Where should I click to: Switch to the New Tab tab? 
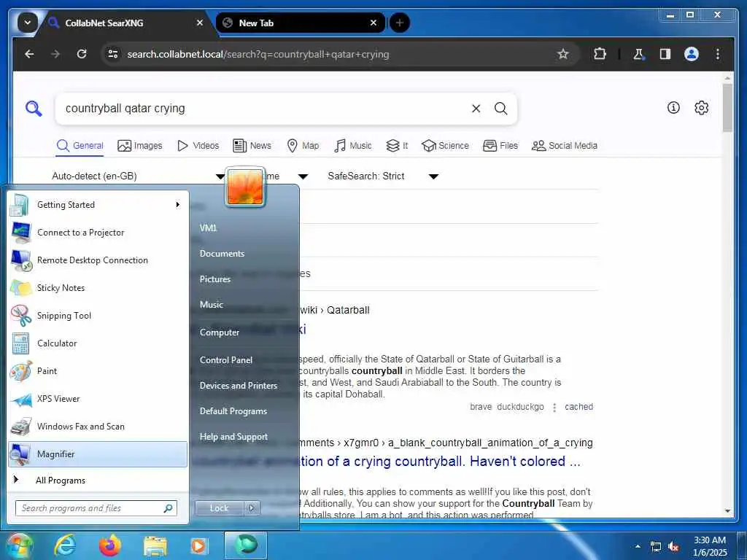[300, 23]
